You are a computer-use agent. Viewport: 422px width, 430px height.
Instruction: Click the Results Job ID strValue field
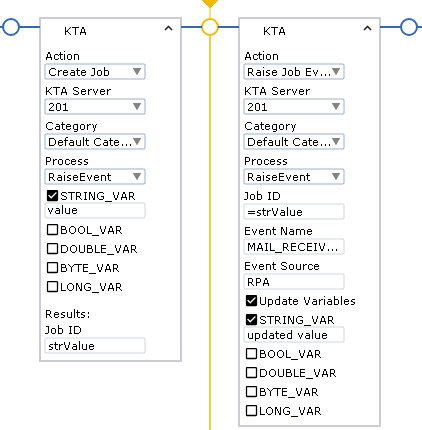tap(95, 346)
